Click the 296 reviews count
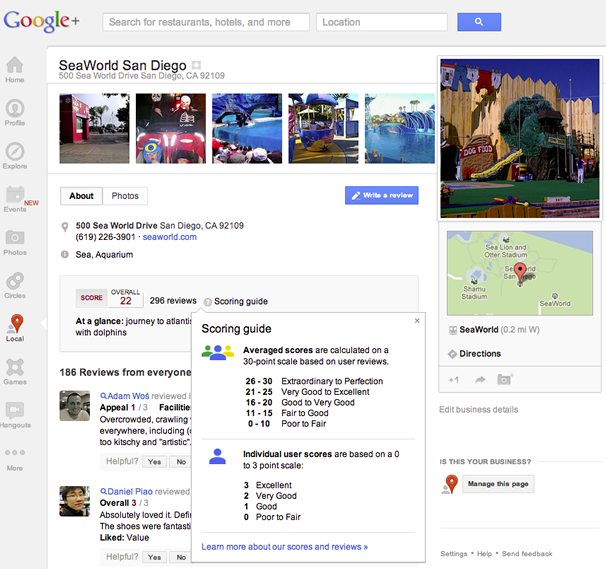 click(x=173, y=301)
